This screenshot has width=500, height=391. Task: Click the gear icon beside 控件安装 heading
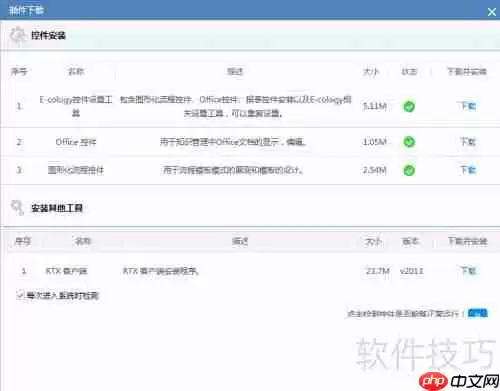17,36
